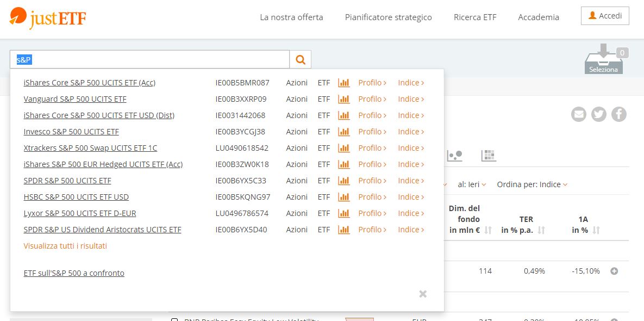Screen dimensions: 644x321
Task: Share page on Facebook
Action: click(619, 114)
